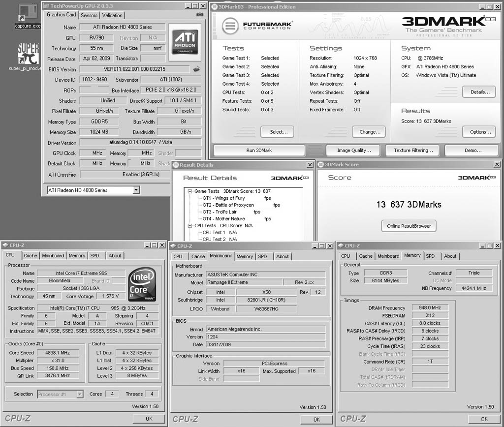Collapse the Game Tests tree node
Viewport: 504px width, 427px height.
[190, 191]
